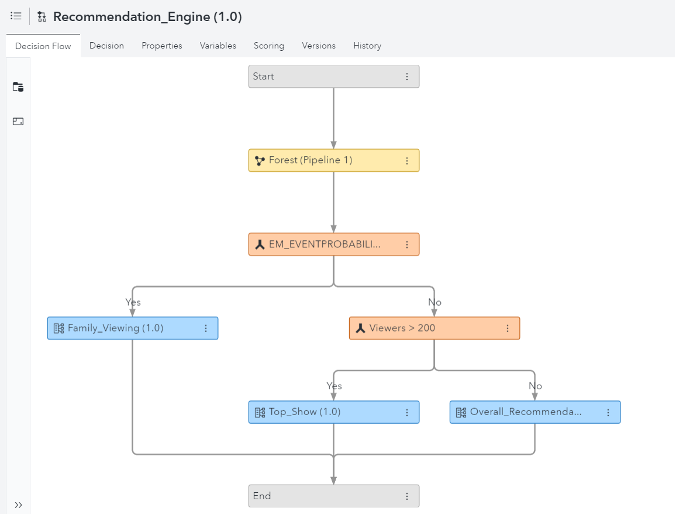
Task: Open the overview map panel icon
Action: click(x=18, y=121)
